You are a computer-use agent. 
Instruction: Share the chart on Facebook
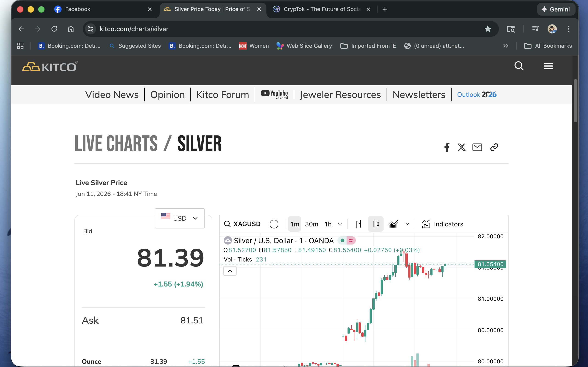[x=447, y=147]
